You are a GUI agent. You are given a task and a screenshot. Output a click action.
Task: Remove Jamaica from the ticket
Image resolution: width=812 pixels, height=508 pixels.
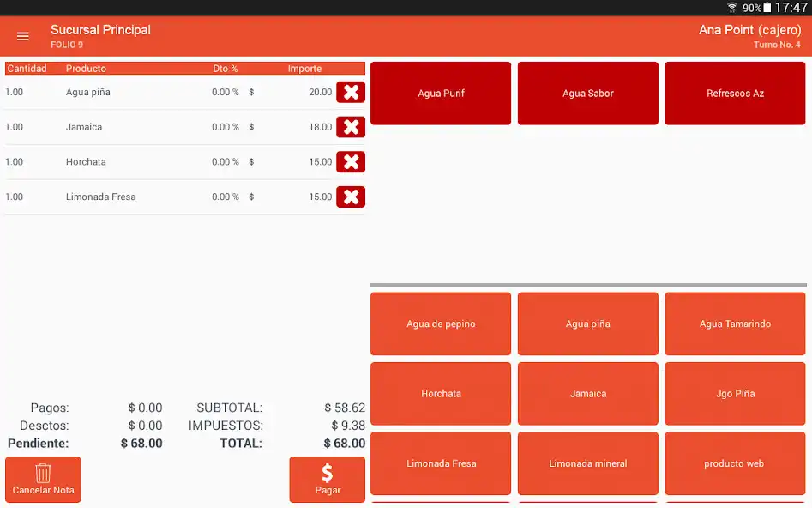(351, 126)
